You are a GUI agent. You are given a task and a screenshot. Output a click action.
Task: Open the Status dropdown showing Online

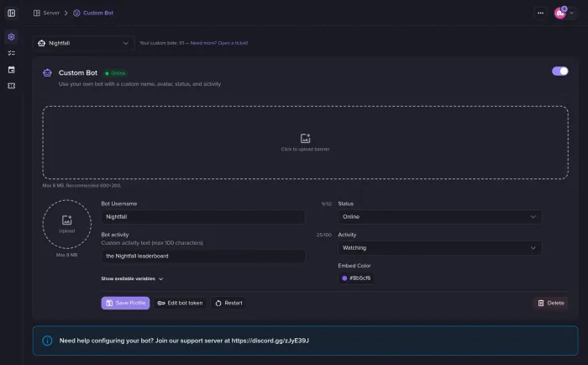click(x=439, y=217)
